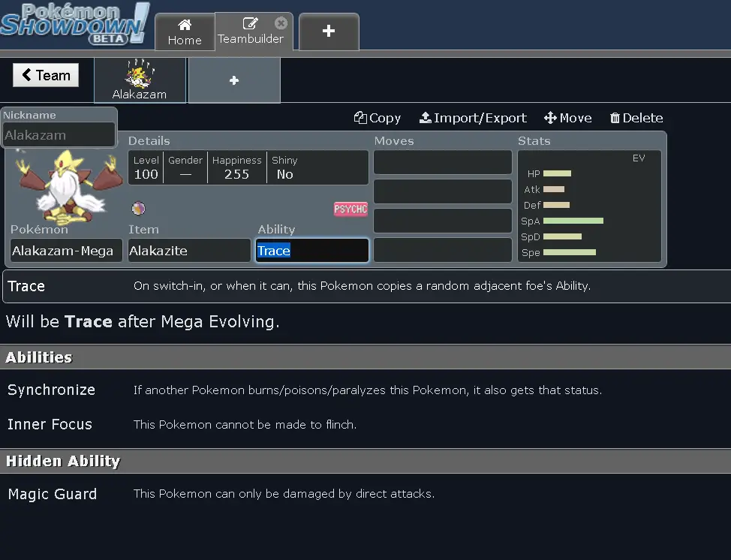Screen dimensions: 731x560
Task: Click the first empty Moves slot
Action: (443, 162)
